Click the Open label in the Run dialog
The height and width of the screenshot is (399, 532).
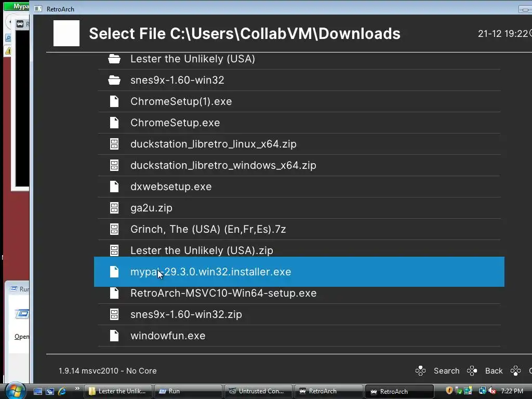coord(22,337)
